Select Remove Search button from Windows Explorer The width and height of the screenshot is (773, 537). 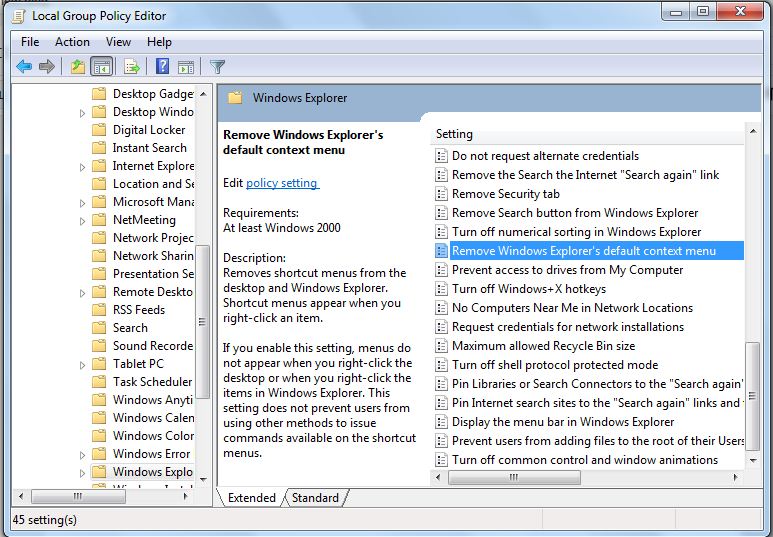(x=575, y=213)
